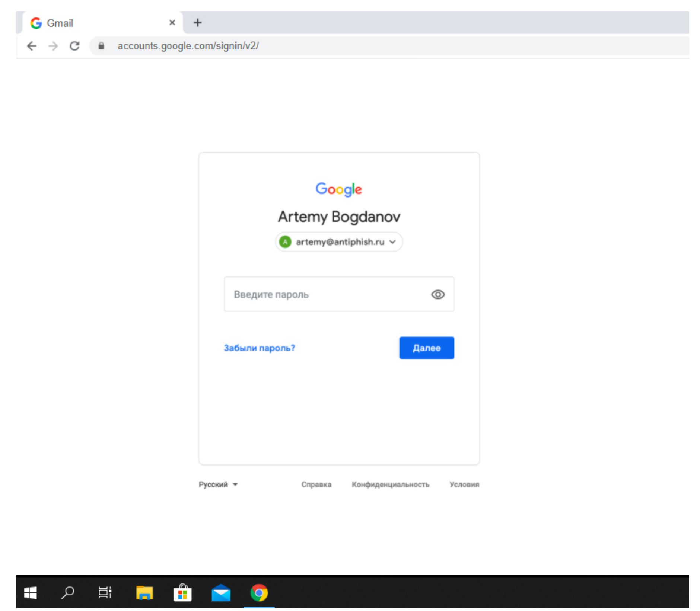This screenshot has height=611, width=700.
Task: Show password with the eye icon
Action: (438, 294)
